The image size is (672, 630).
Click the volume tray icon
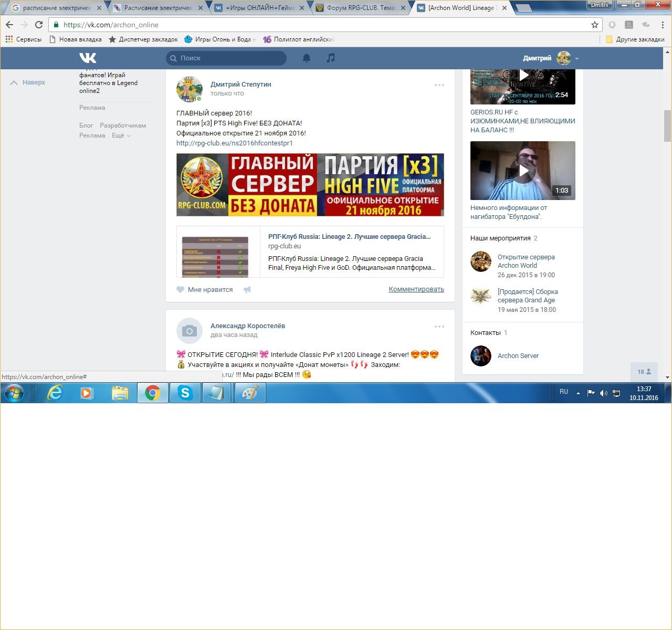tap(604, 393)
